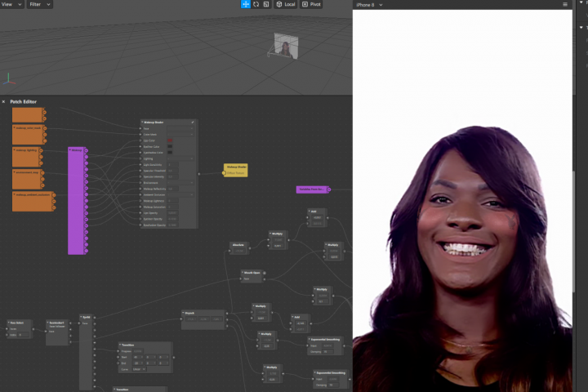The width and height of the screenshot is (588, 392).
Task: Select the Rotate gizmo tool
Action: (256, 4)
